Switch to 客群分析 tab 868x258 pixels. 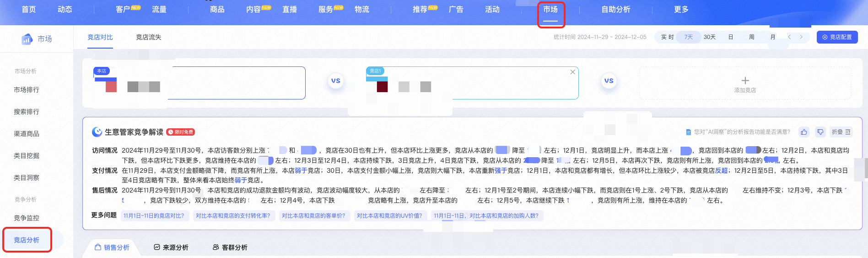230,247
